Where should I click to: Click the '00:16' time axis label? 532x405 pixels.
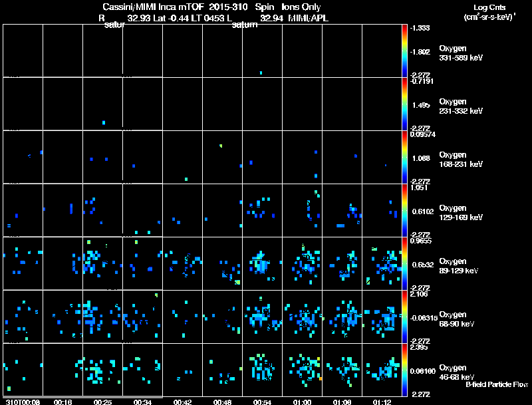coord(63,402)
